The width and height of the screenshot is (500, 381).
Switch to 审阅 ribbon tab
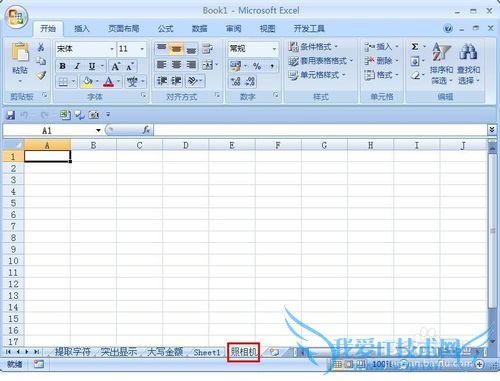[x=233, y=29]
